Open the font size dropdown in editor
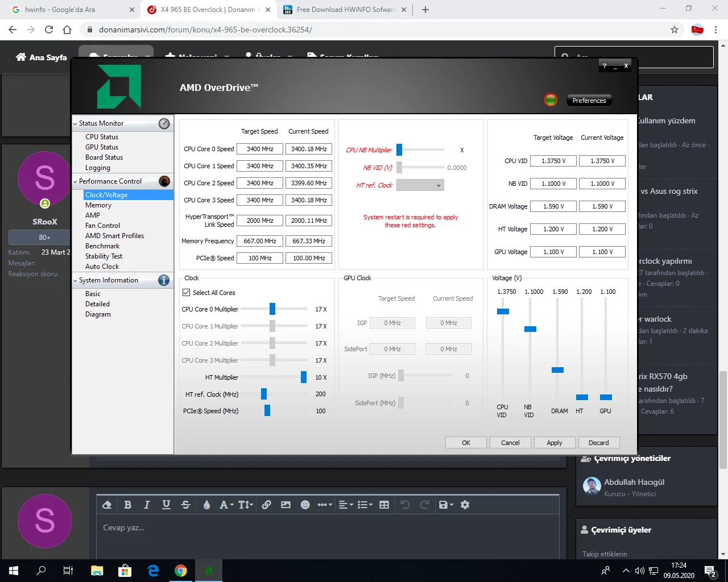 click(246, 505)
